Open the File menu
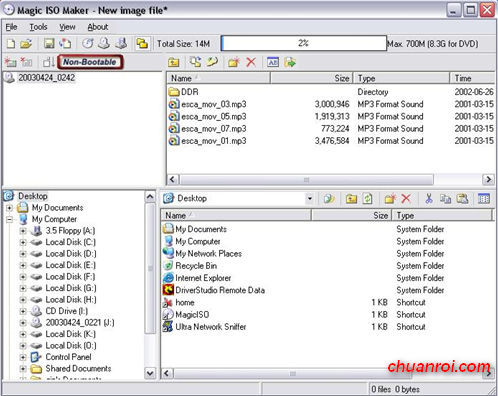Screen dimensions: 498x396 point(11,27)
